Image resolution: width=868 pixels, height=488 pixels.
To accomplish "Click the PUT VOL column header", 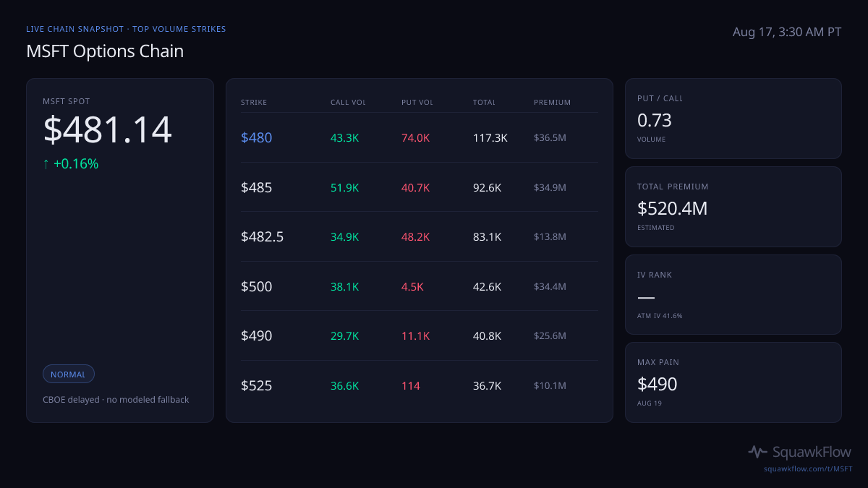I will (417, 102).
